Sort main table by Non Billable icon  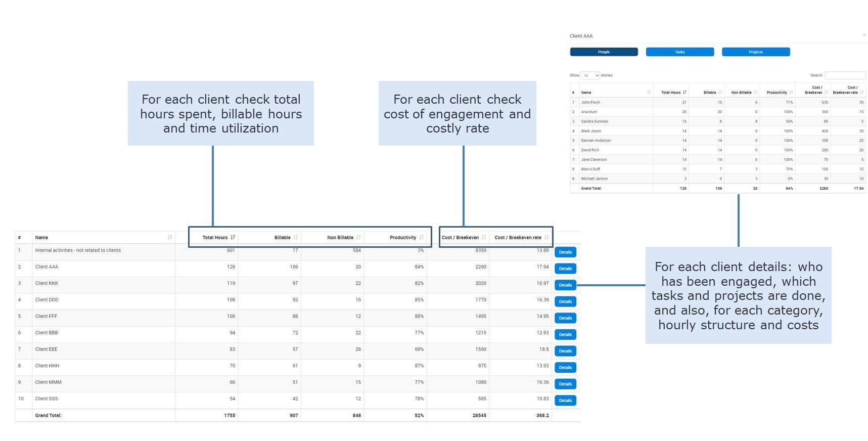pyautogui.click(x=358, y=237)
